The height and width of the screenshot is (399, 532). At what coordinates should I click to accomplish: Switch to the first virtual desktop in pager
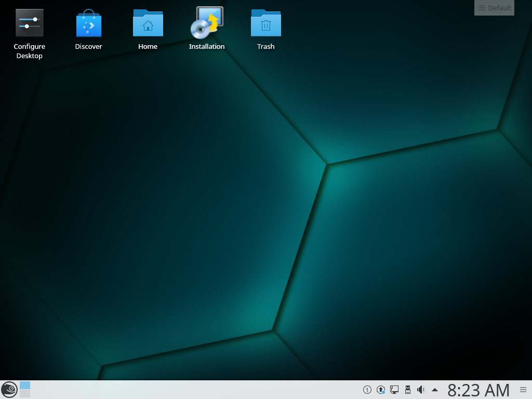tap(25, 385)
